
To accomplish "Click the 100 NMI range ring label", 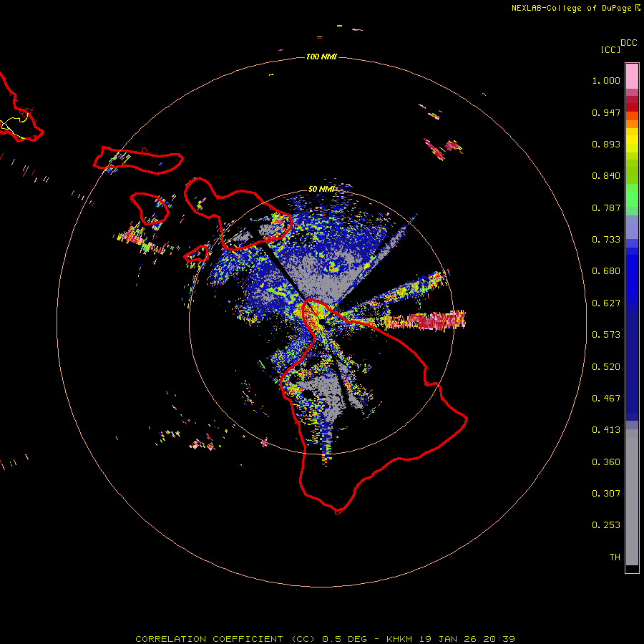I will tap(321, 57).
